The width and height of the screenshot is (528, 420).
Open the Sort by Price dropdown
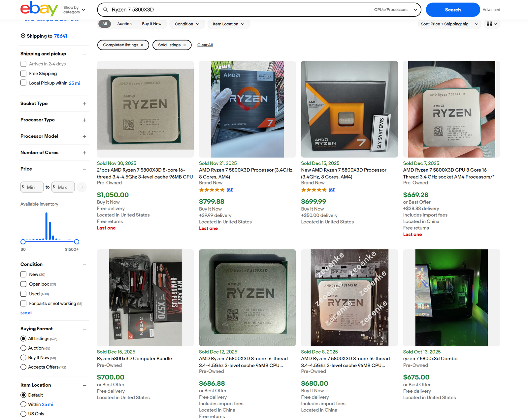(x=449, y=24)
